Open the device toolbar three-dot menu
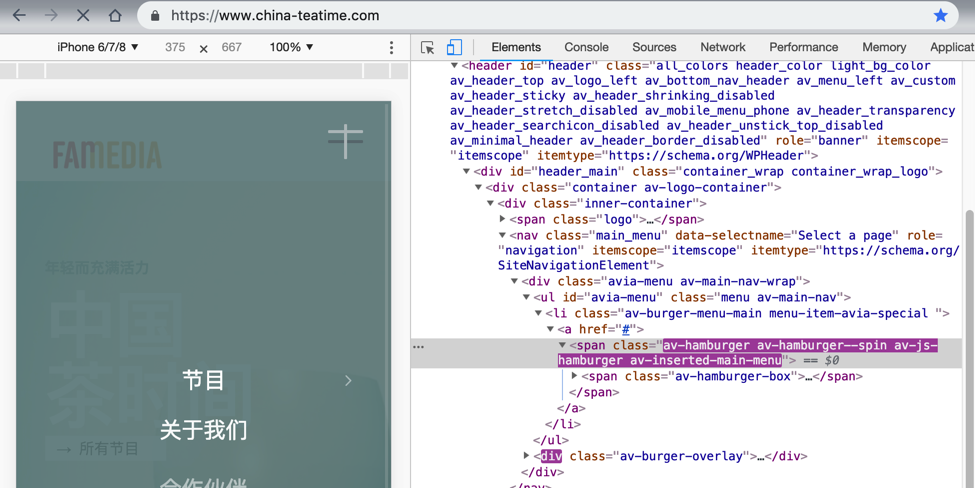 point(391,47)
